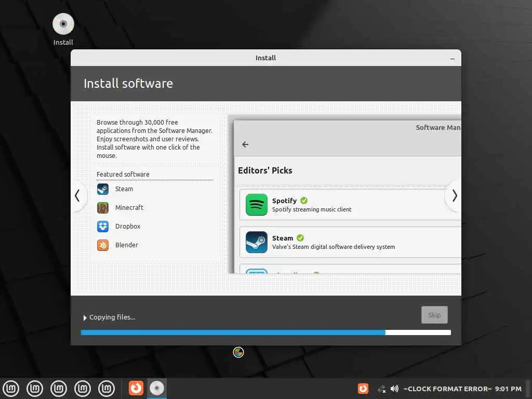
Task: Click the Blender label
Action: point(127,245)
